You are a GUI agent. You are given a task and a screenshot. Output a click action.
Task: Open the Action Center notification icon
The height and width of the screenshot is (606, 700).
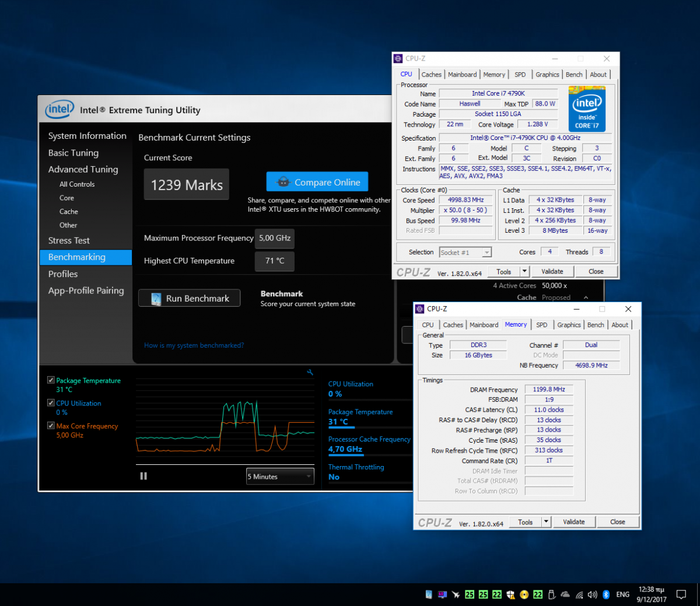pos(681,595)
